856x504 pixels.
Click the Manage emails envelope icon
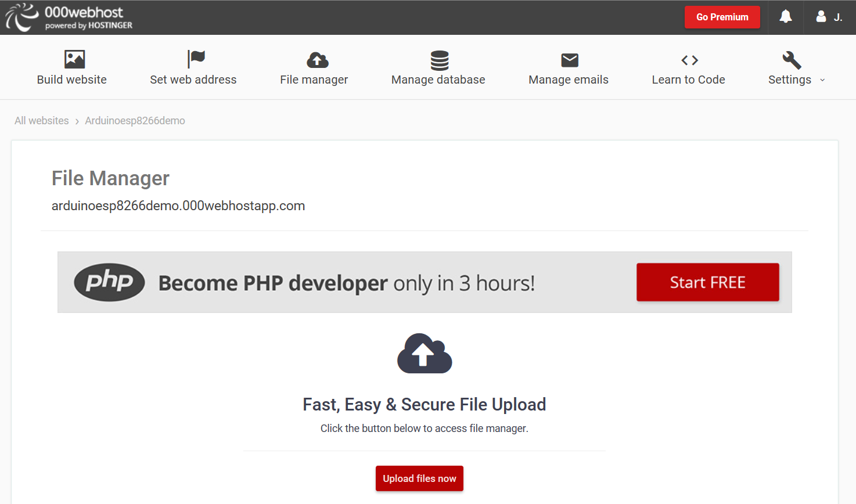(x=570, y=60)
